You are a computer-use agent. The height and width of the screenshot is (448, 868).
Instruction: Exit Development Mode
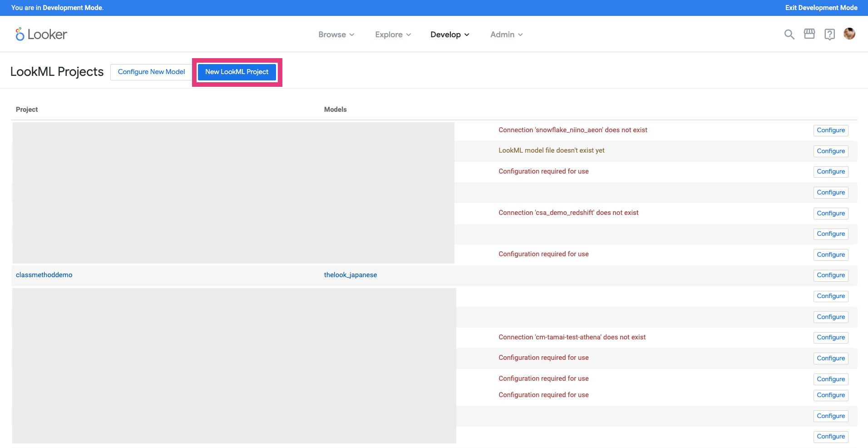coord(821,8)
